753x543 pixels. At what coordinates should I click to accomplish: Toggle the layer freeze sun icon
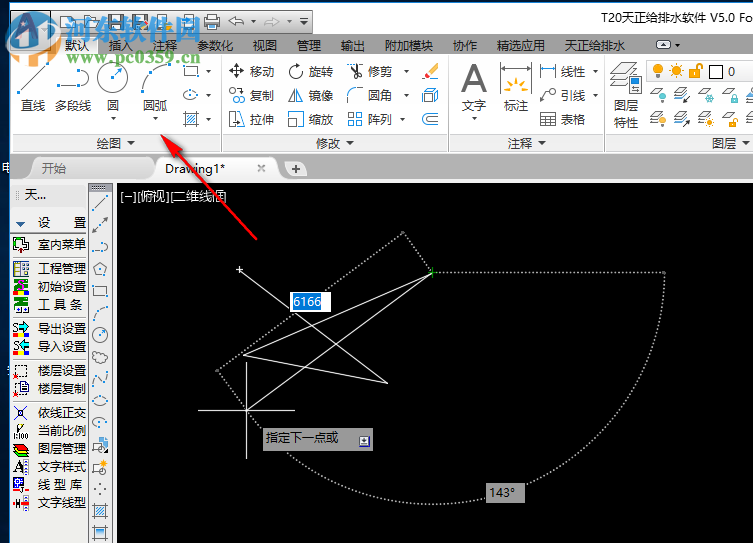point(677,71)
